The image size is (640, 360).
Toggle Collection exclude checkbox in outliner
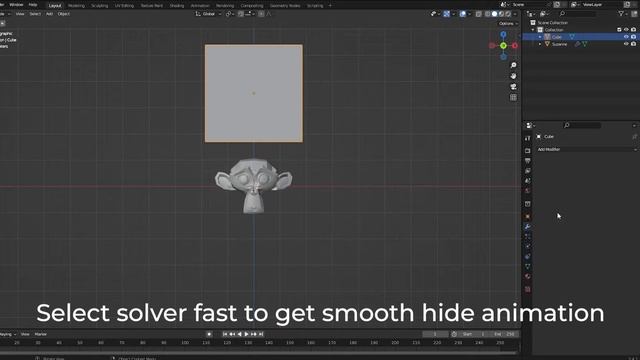click(619, 29)
